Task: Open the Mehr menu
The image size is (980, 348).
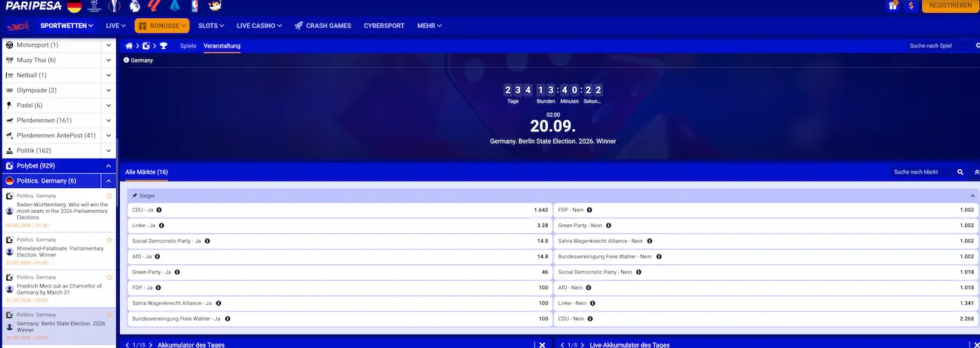Action: [x=430, y=26]
